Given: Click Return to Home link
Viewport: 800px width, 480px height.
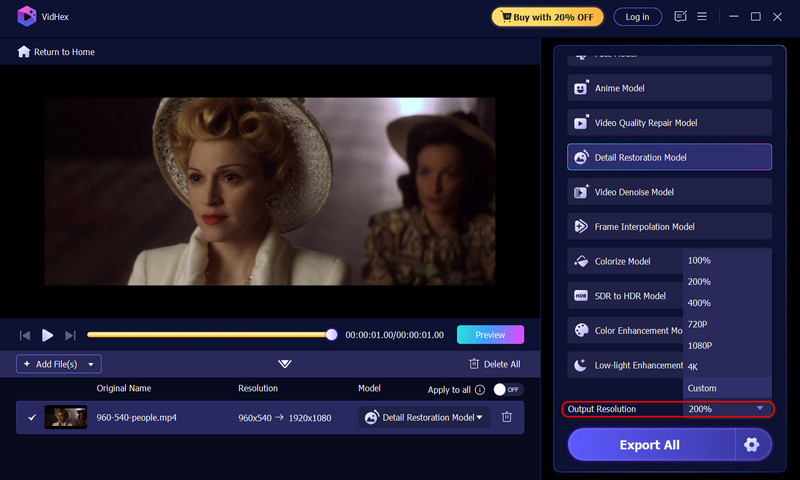Looking at the screenshot, I should click(x=56, y=52).
